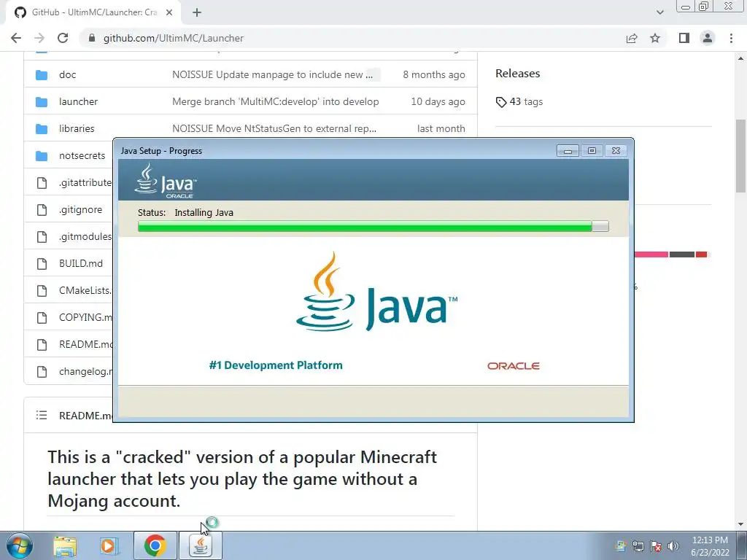Reload the GitHub page
This screenshot has height=560, width=747.
click(x=63, y=38)
